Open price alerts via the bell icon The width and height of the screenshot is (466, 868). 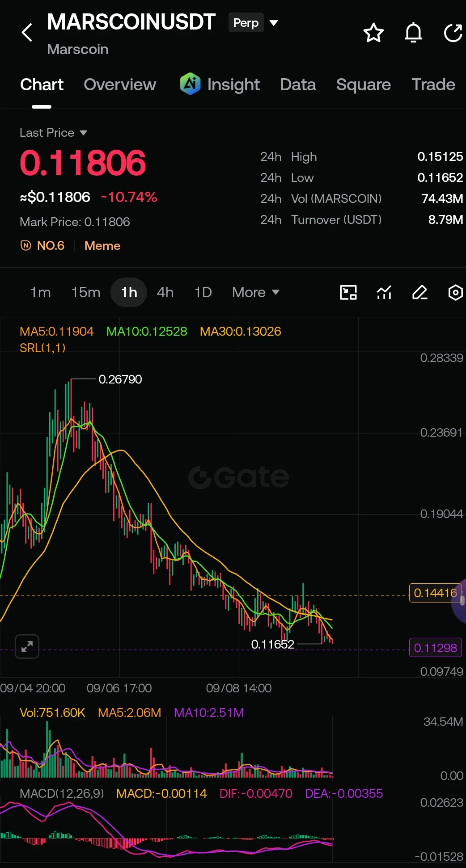pyautogui.click(x=413, y=33)
